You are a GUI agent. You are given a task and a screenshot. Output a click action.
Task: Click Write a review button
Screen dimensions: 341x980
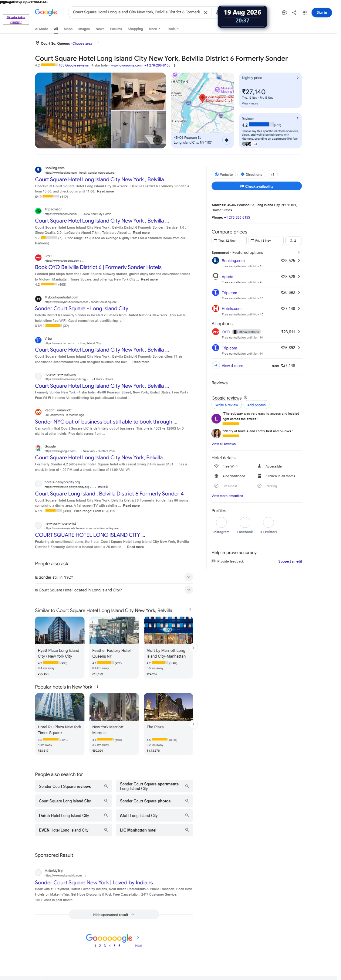tap(227, 405)
